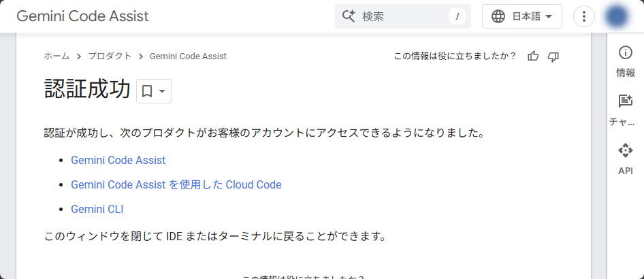Click the Gemini Code Assist header title
Viewport: 644px width, 279px height.
pyautogui.click(x=82, y=16)
